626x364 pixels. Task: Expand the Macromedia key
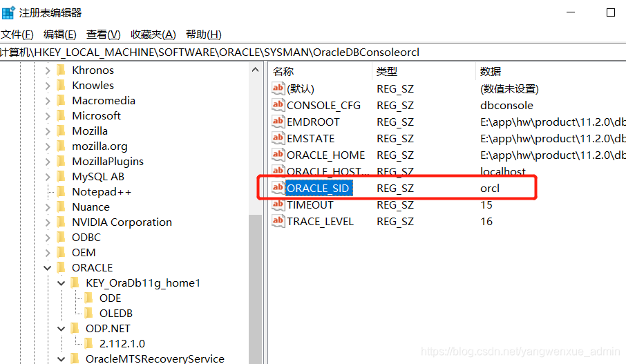point(48,101)
